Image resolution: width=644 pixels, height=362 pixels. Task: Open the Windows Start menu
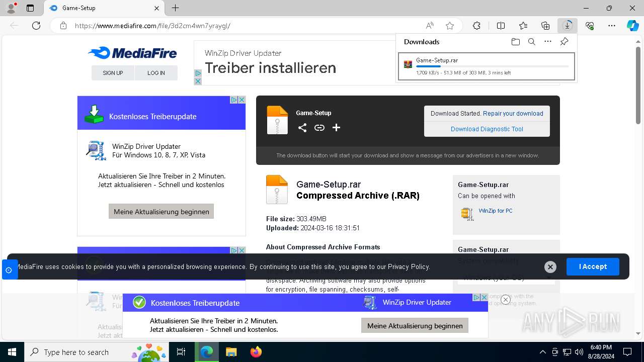(x=12, y=352)
